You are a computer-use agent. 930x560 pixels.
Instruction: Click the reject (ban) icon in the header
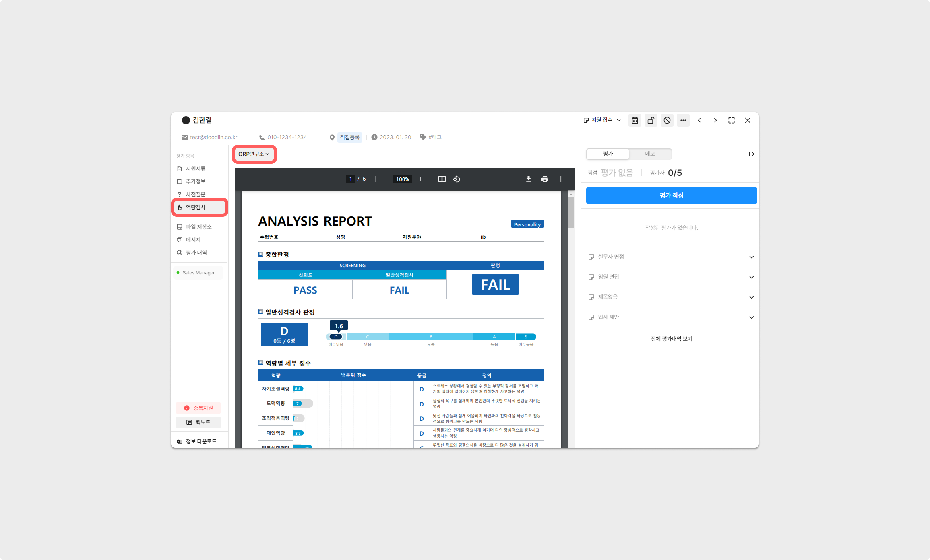point(667,120)
